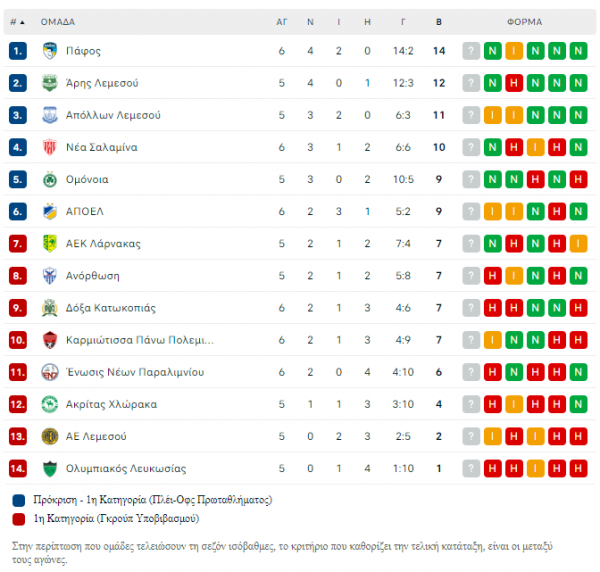The image size is (600, 572).
Task: Open the Απόλλων Λεμεσού team link
Action: point(113,115)
